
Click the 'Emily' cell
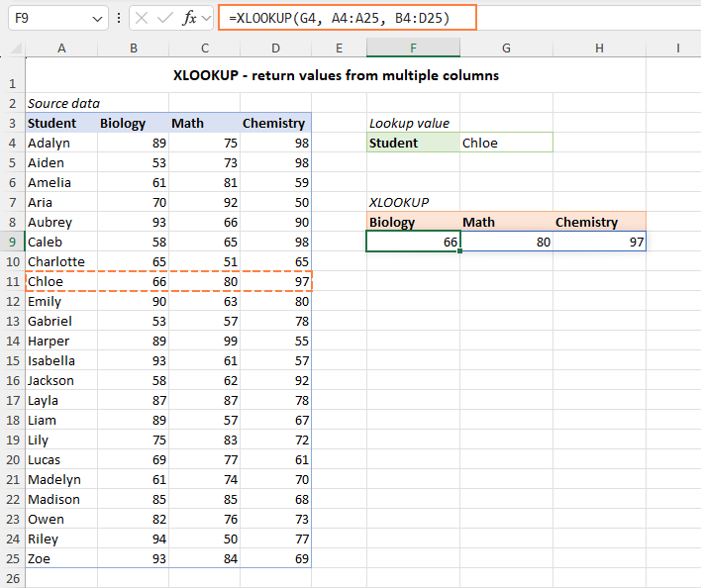point(61,301)
